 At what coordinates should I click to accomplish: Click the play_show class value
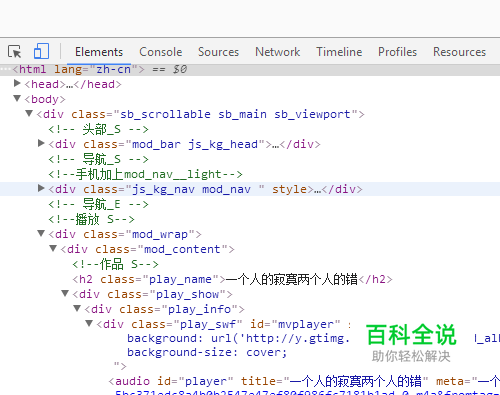pyautogui.click(x=188, y=294)
